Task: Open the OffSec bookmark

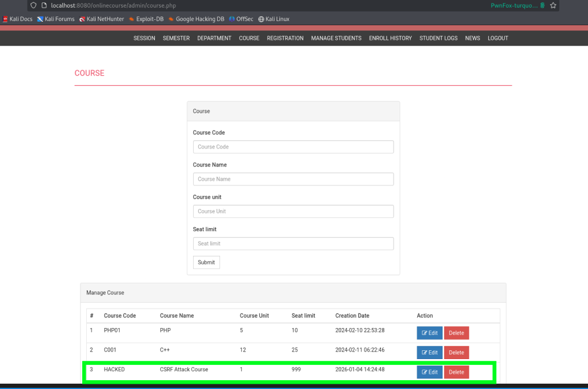Action: pos(241,19)
